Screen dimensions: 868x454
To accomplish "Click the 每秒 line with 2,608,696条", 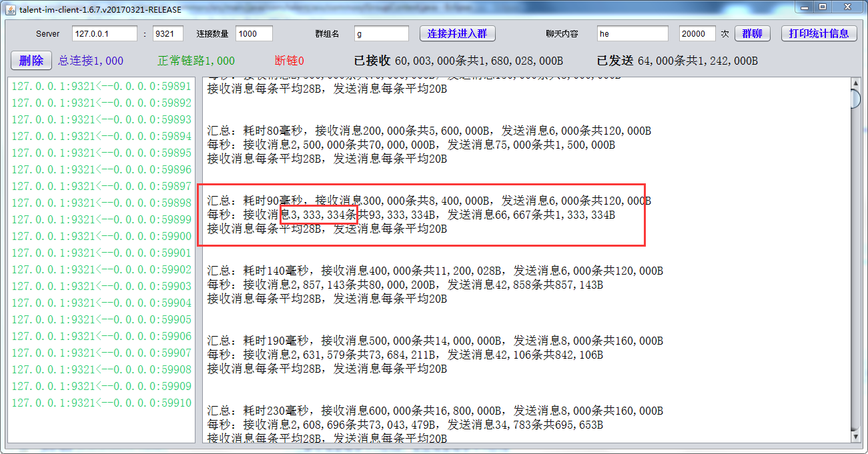I will tap(405, 425).
